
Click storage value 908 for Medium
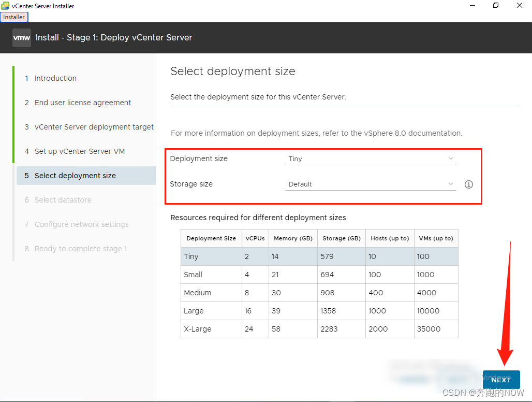point(328,293)
